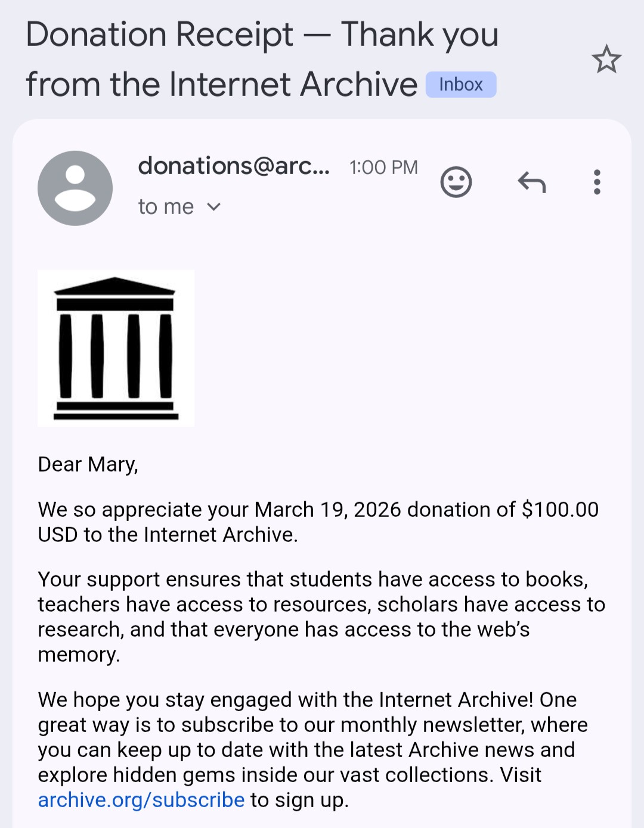
Task: Tap the "USD to the Internet Archive" line
Action: pyautogui.click(x=168, y=535)
